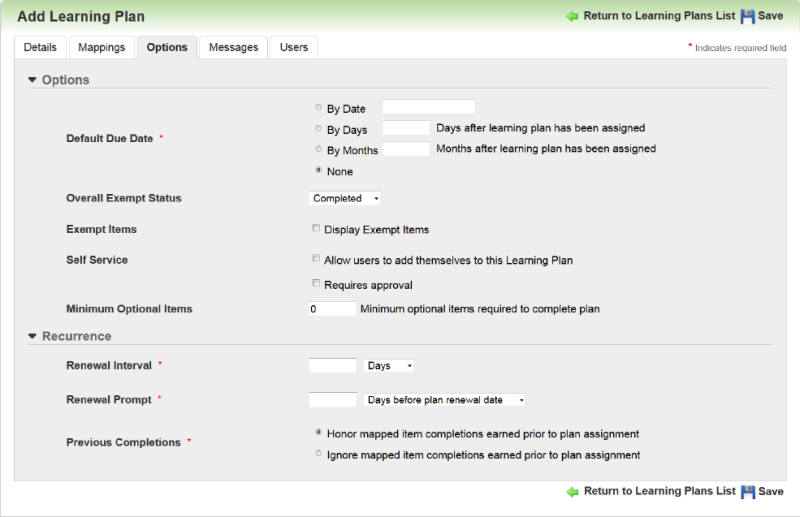This screenshot has height=517, width=800.
Task: Click the Default Due Date label
Action: tap(110, 138)
